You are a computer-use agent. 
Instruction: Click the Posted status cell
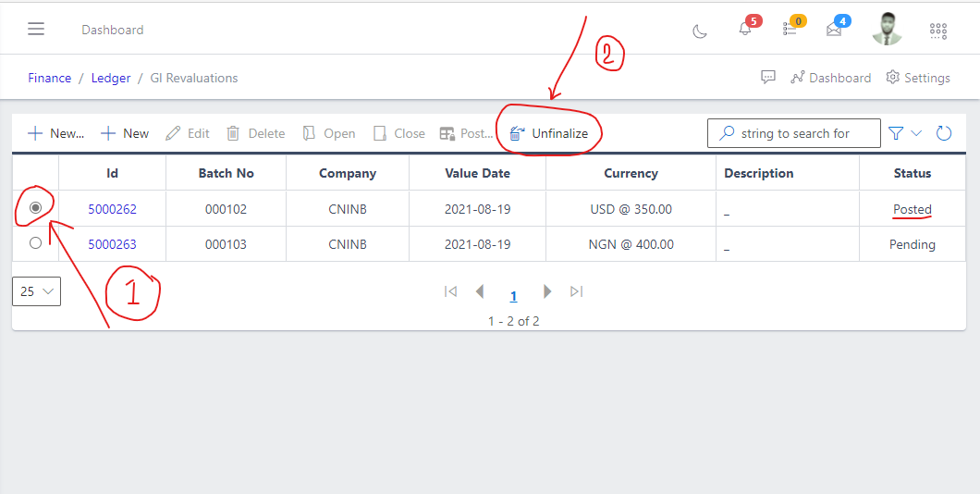tap(913, 209)
